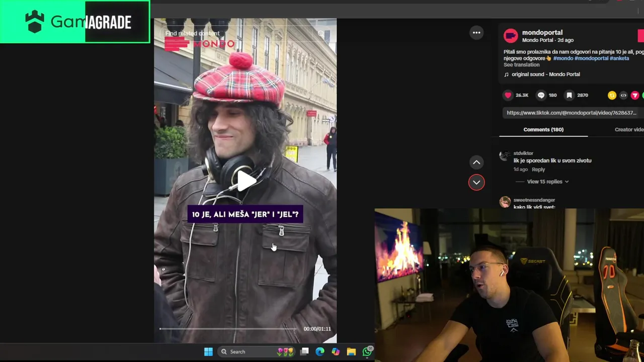The image size is (644, 362).
Task: Open Task View on the taskbar
Action: 304,351
